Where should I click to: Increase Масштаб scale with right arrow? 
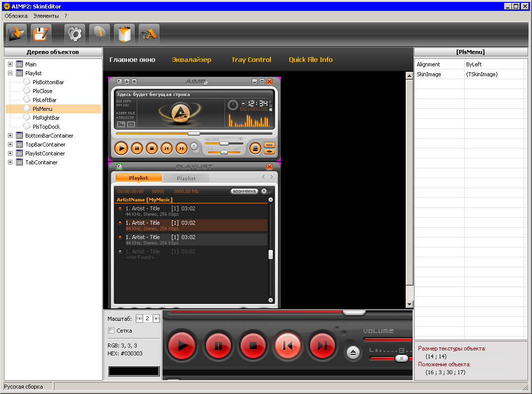[156, 318]
